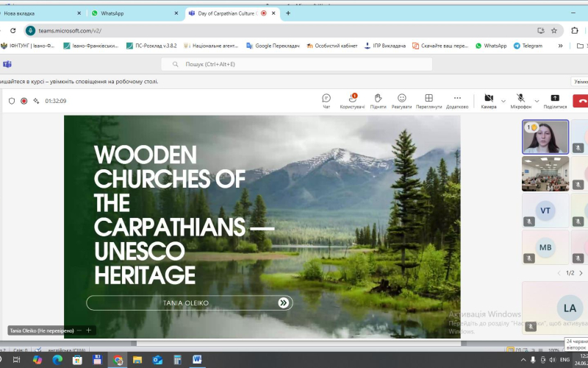The image size is (588, 368).
Task: Click slide forward arrow beside Tania Oleiko
Action: (284, 302)
